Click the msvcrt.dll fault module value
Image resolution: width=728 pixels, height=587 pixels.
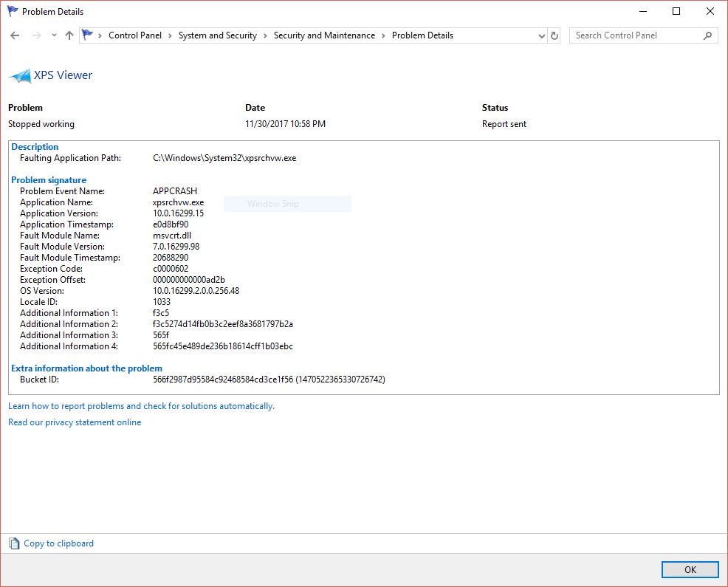(172, 236)
